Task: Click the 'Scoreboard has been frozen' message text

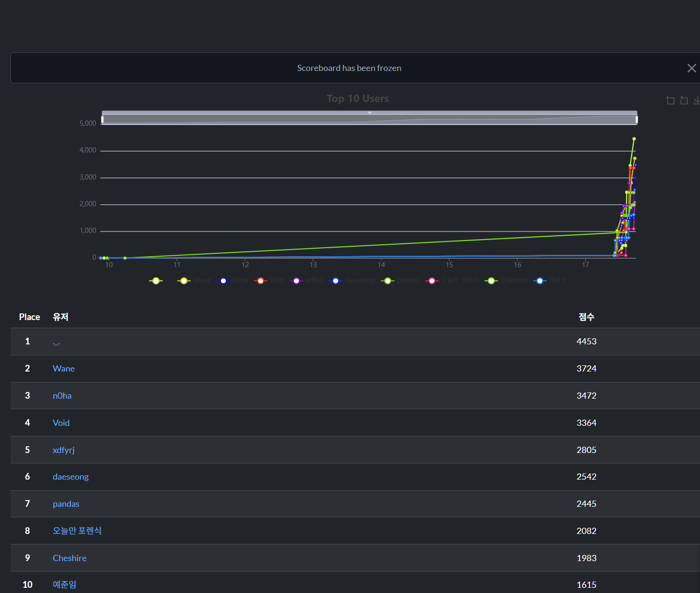Action: [349, 68]
